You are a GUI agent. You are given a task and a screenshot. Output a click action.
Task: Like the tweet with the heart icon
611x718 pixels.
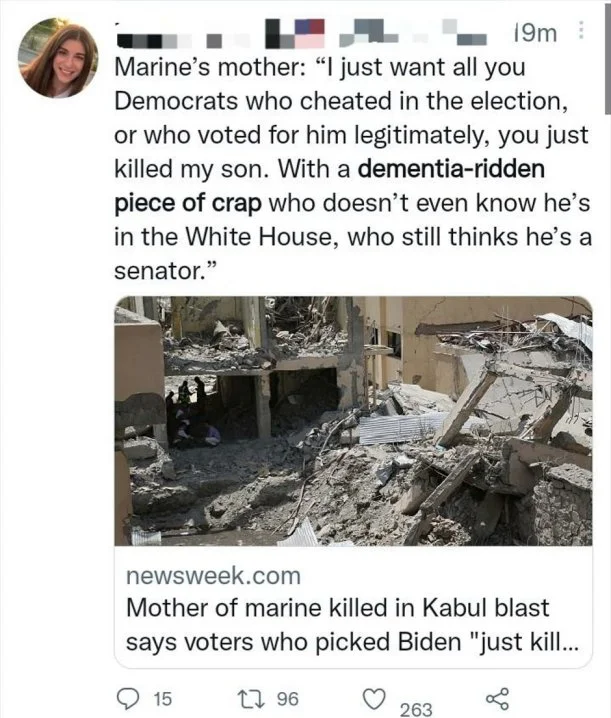click(x=373, y=697)
